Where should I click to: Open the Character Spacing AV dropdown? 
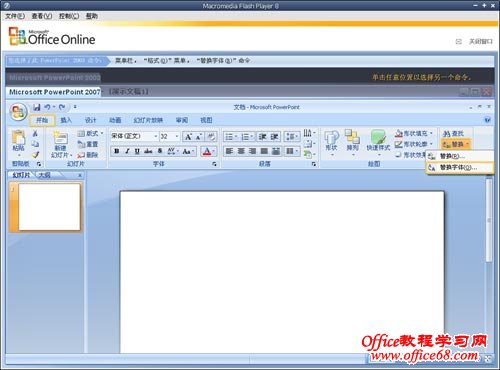pyautogui.click(x=173, y=151)
